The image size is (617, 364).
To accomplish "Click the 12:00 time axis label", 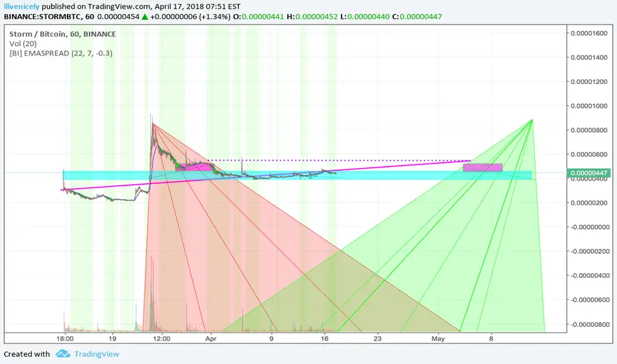I will coord(162,338).
